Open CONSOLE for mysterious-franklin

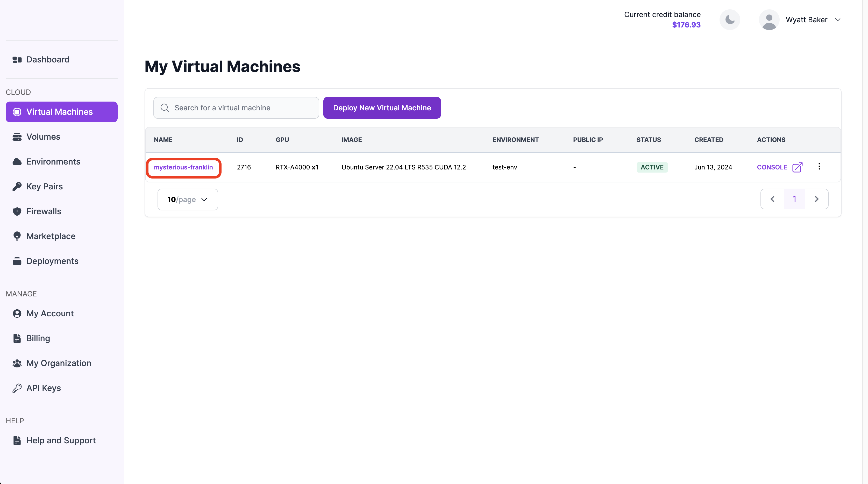tap(772, 168)
